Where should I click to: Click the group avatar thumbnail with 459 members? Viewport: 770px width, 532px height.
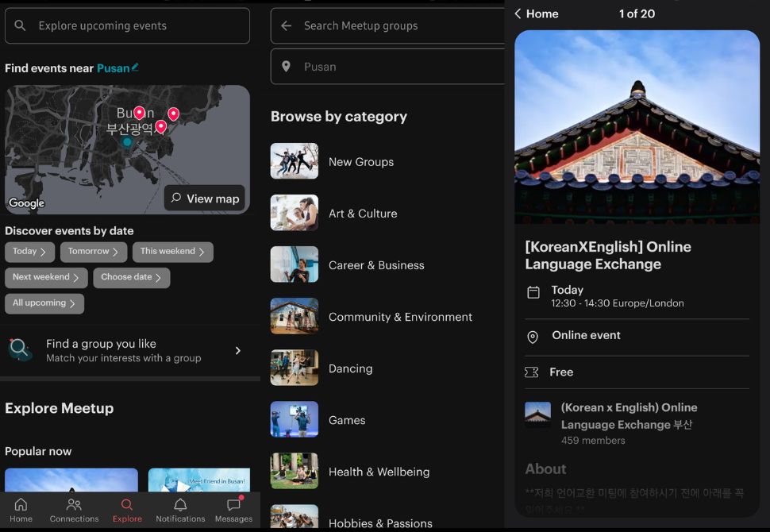point(537,414)
